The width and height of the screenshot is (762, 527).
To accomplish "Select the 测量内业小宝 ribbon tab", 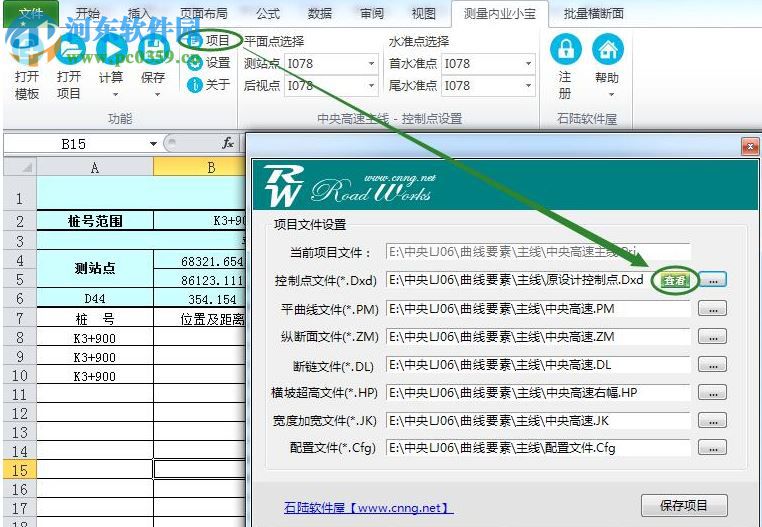I will click(x=500, y=14).
